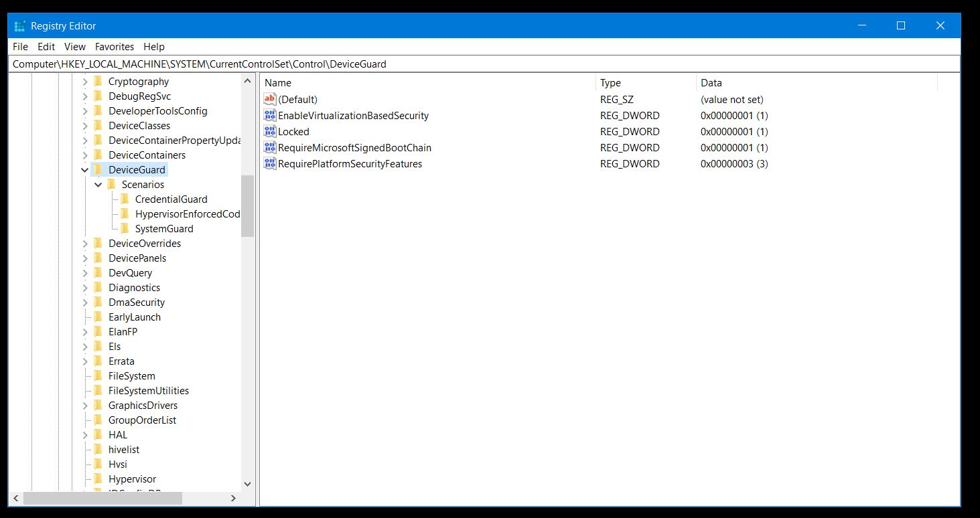Screen dimensions: 980x518
Task: Expand the GraphicsDrivers key
Action: 85,406
